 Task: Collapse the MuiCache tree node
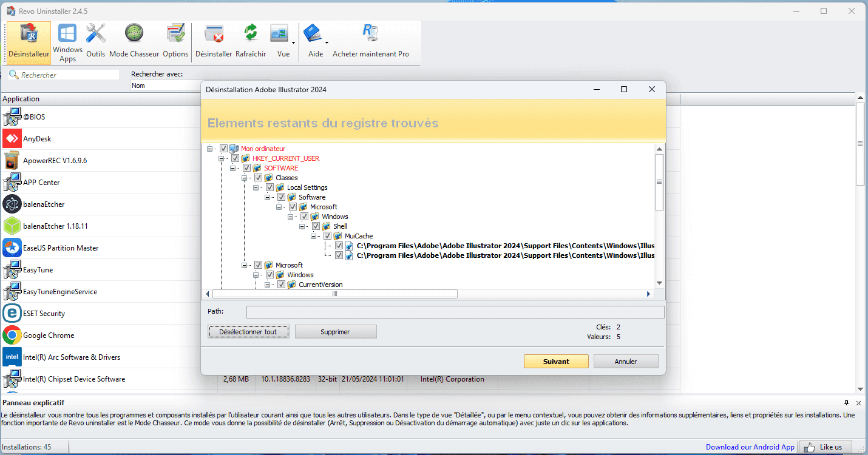coord(314,236)
